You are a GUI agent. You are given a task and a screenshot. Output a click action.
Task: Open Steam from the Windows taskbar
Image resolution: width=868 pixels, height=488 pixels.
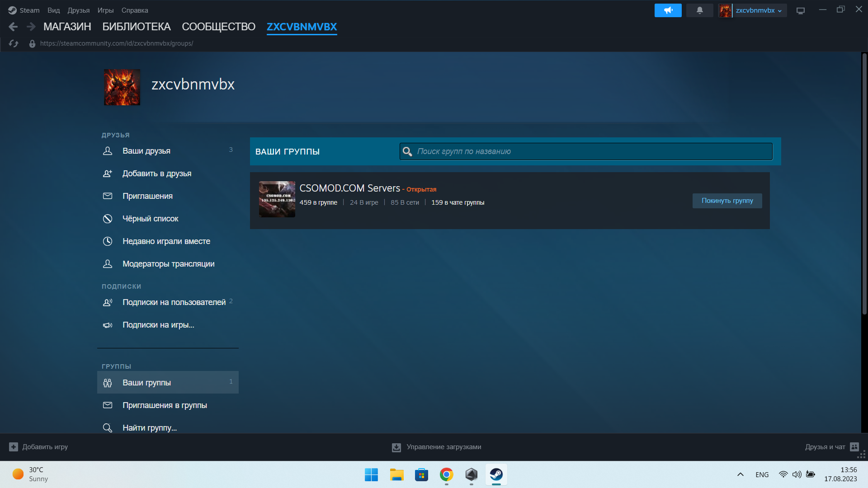point(496,474)
